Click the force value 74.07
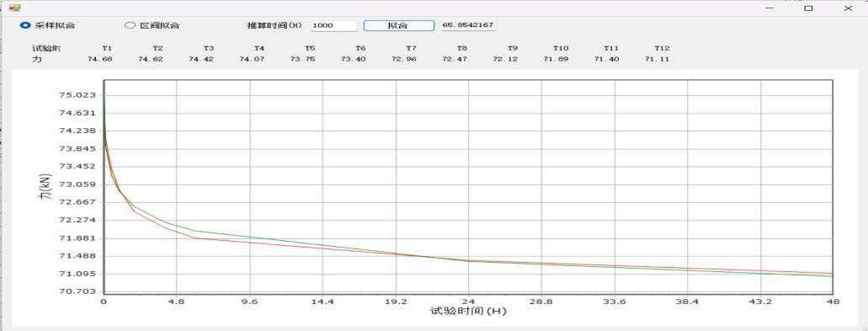The image size is (868, 331). click(x=252, y=59)
